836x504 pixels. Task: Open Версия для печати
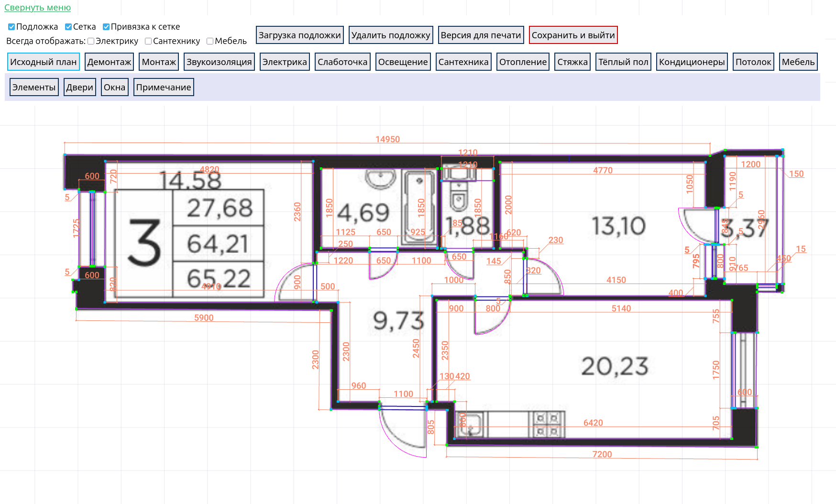tap(481, 35)
